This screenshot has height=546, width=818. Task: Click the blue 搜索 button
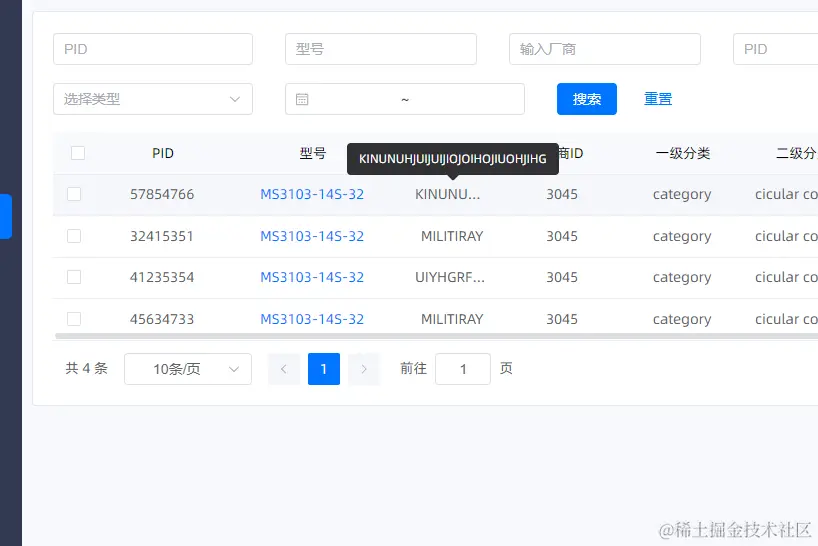click(587, 99)
